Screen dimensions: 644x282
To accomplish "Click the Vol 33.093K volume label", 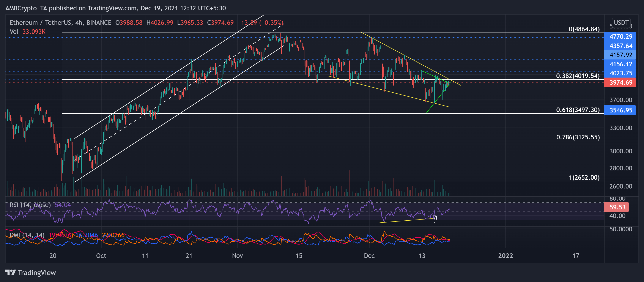I will point(27,32).
